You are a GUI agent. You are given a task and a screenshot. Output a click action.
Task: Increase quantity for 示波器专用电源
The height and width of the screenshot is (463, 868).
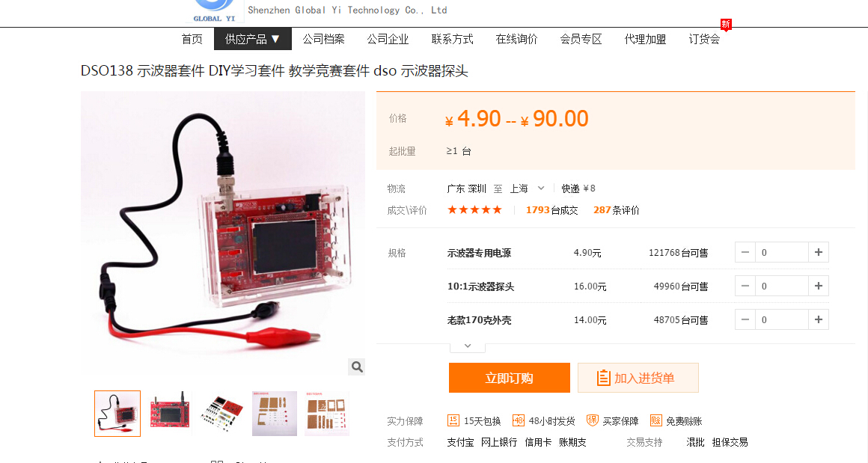(x=818, y=252)
